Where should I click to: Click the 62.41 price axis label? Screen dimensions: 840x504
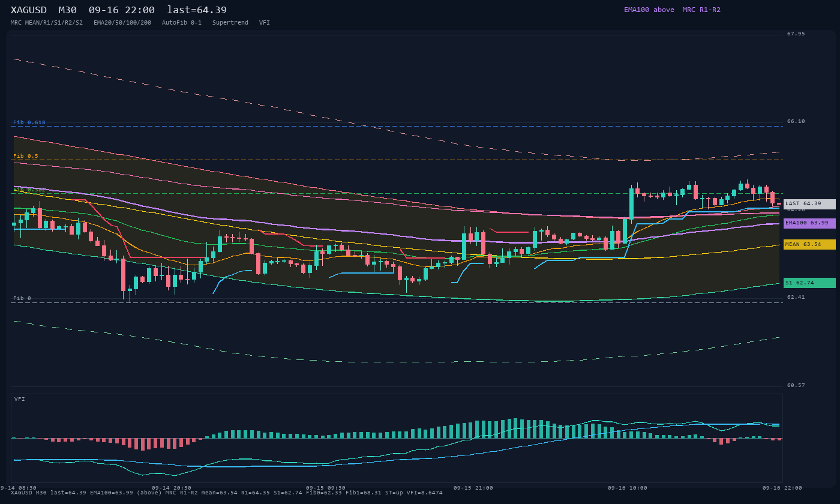[x=796, y=297]
